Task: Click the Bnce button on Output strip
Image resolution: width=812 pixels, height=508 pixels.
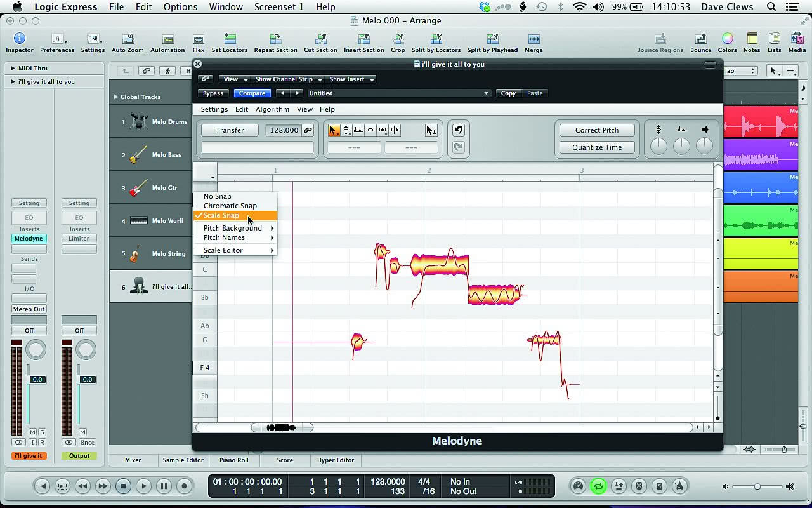Action: pos(87,442)
